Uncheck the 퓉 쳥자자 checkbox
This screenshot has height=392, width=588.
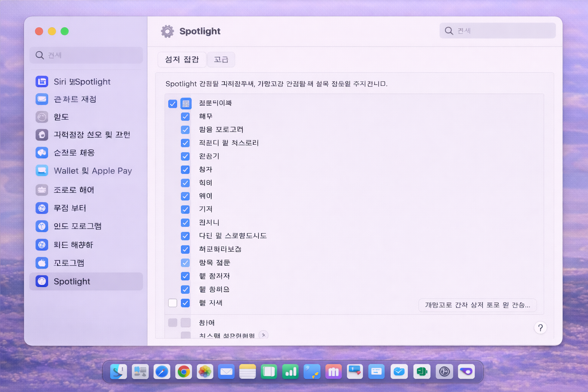click(185, 276)
